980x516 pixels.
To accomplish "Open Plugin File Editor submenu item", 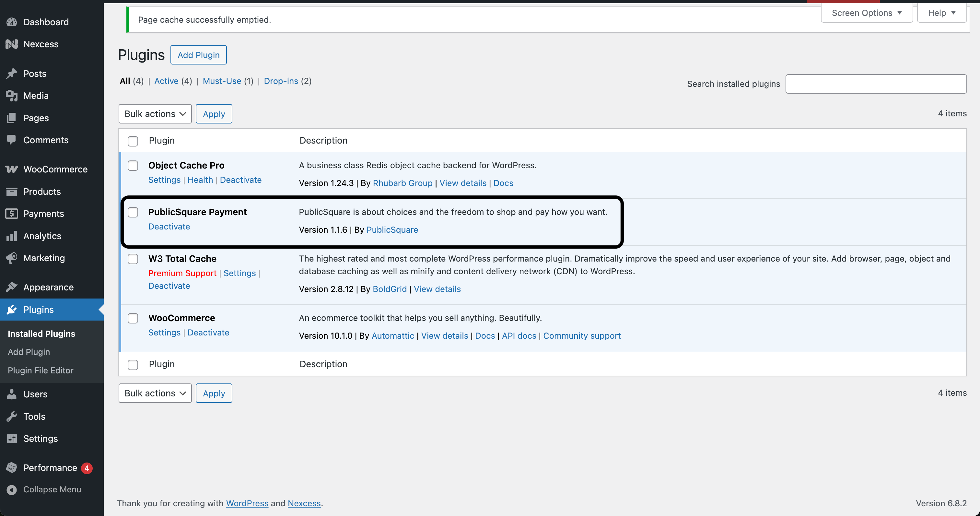I will point(40,370).
